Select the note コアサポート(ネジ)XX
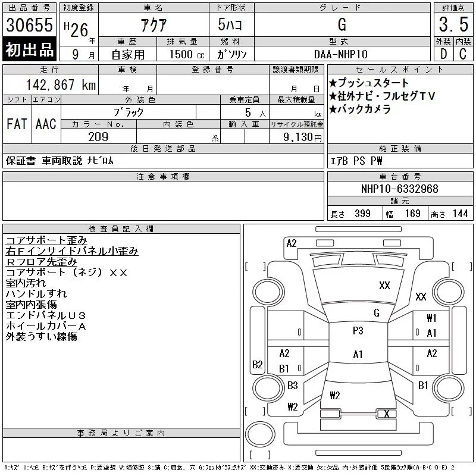This screenshot has width=476, height=476. coord(67,273)
